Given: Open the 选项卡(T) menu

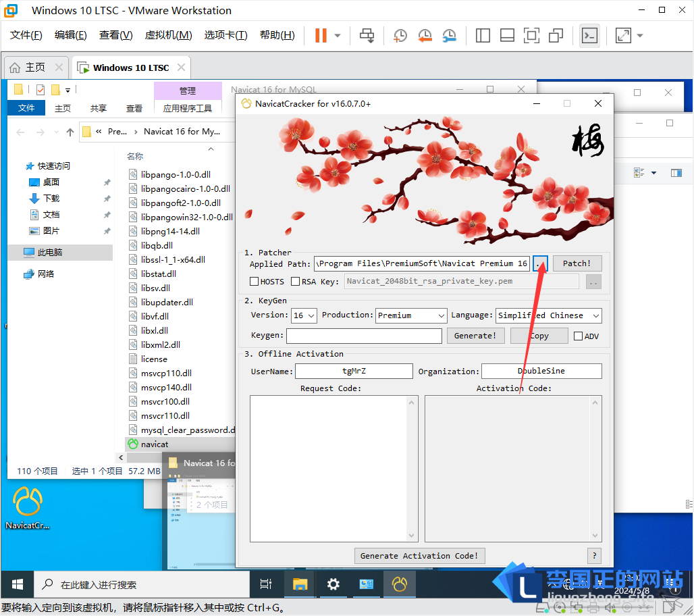Looking at the screenshot, I should click(x=226, y=35).
